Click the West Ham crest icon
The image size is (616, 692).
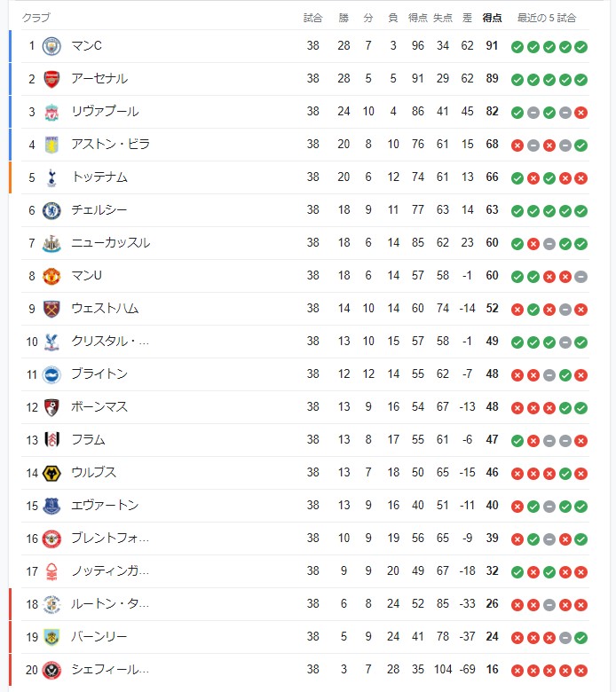coord(51,310)
